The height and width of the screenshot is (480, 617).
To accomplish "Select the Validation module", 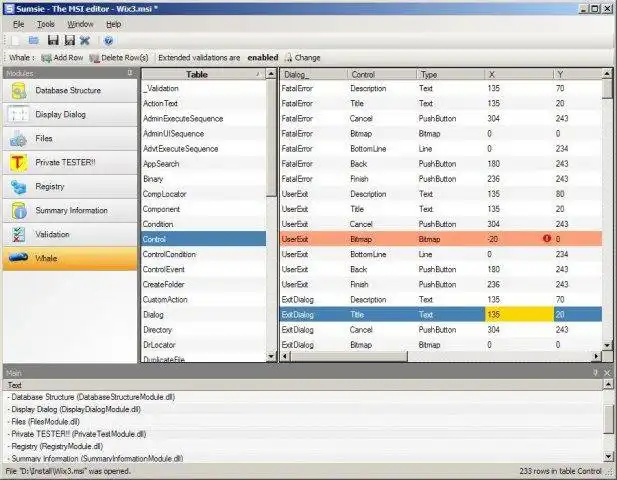I will point(70,234).
